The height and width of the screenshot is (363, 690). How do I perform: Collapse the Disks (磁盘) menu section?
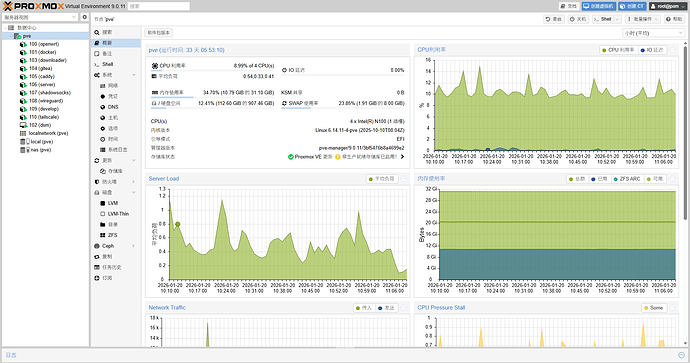pos(134,193)
